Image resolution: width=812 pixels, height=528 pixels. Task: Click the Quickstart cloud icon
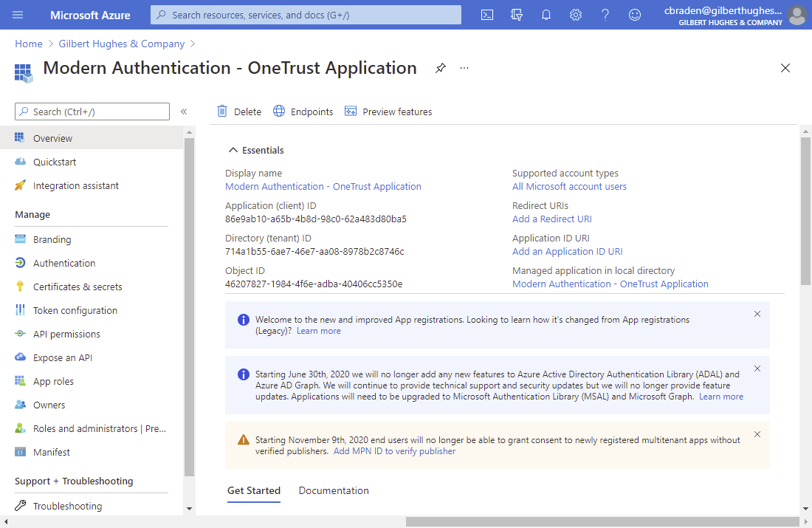pos(20,161)
